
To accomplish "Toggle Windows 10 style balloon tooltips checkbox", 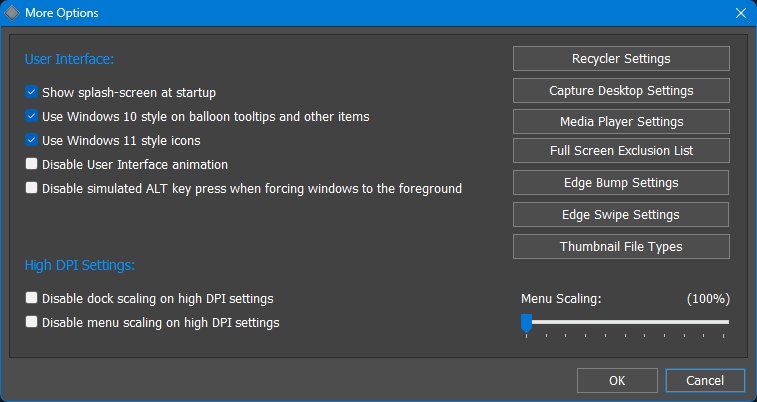I will (31, 116).
